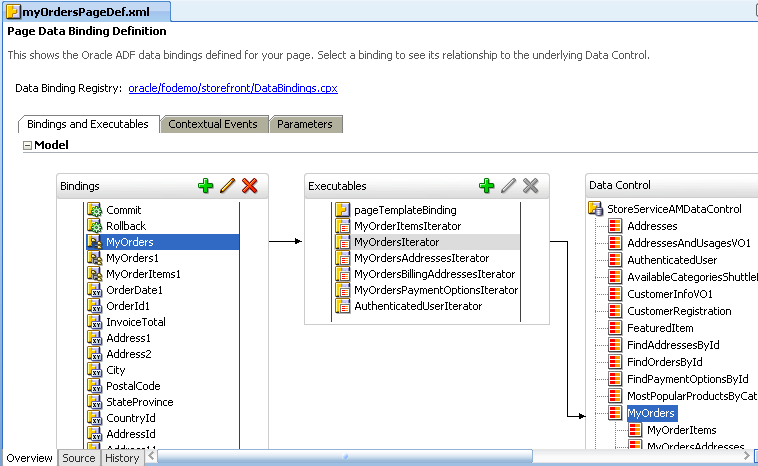Open the Parameters tab
This screenshot has width=758, height=466.
click(305, 124)
